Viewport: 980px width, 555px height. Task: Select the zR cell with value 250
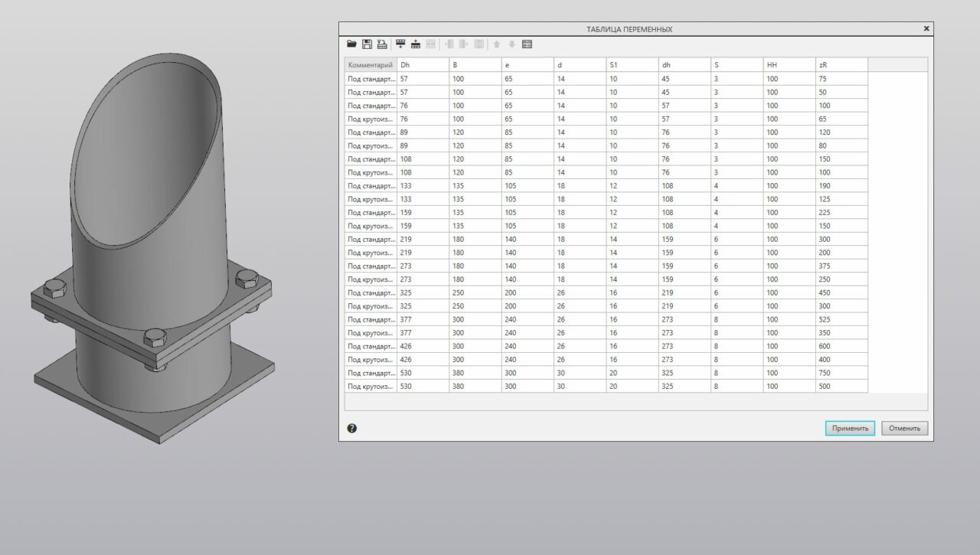coord(841,279)
